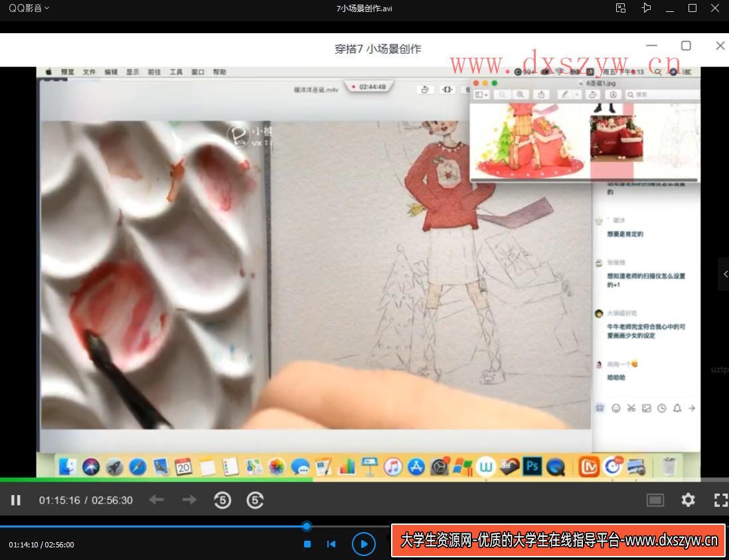Click the Christmas girl illustration thumbnail
Image resolution: width=729 pixels, height=560 pixels.
point(529,141)
